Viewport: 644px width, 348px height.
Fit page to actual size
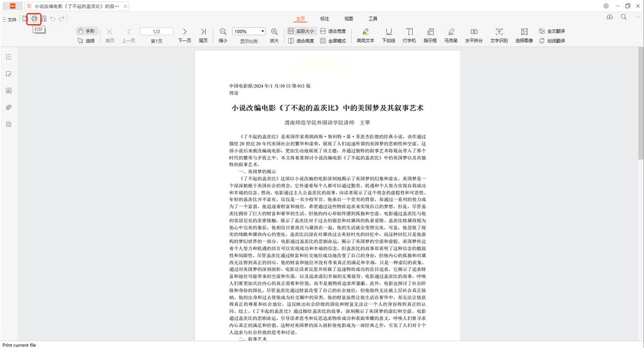point(302,31)
